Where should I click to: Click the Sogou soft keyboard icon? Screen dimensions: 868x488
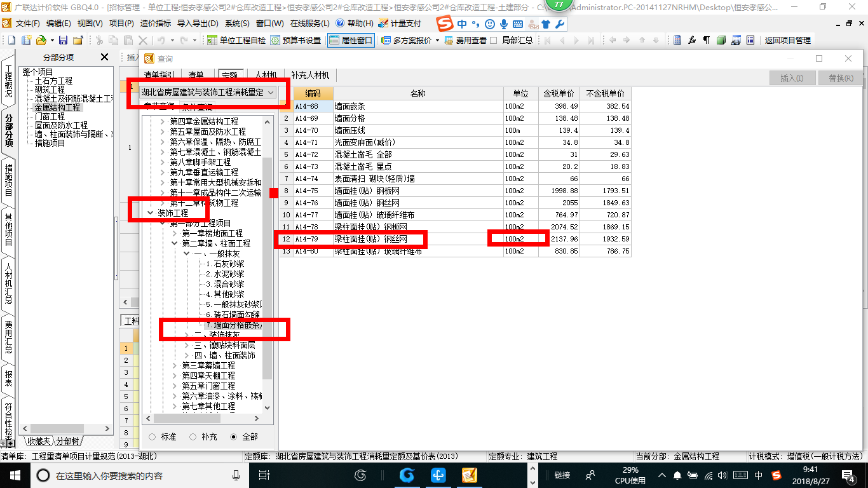pyautogui.click(x=518, y=24)
